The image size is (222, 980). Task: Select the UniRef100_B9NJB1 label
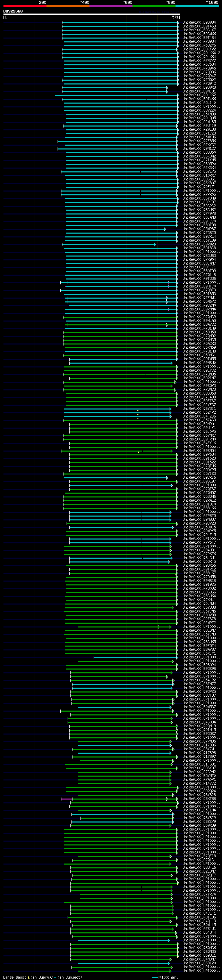tap(199, 91)
